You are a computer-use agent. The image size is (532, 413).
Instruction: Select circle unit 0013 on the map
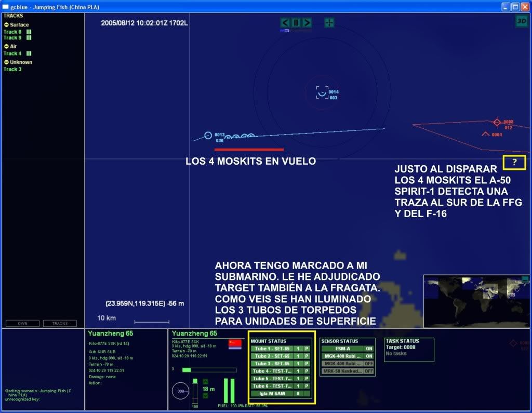(208, 136)
